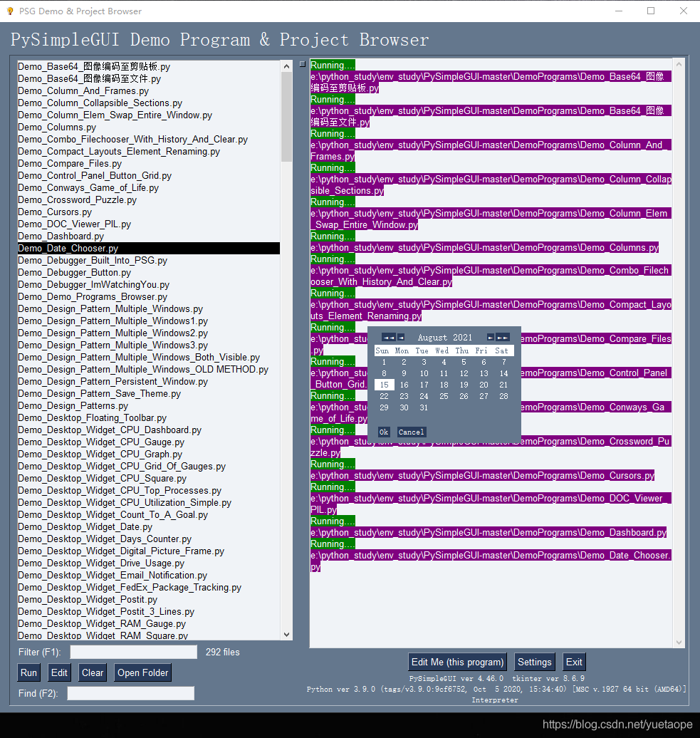This screenshot has width=700, height=738.
Task: Select Demo_Design_Pattern_Persistent_Window.py
Action: coord(149,381)
